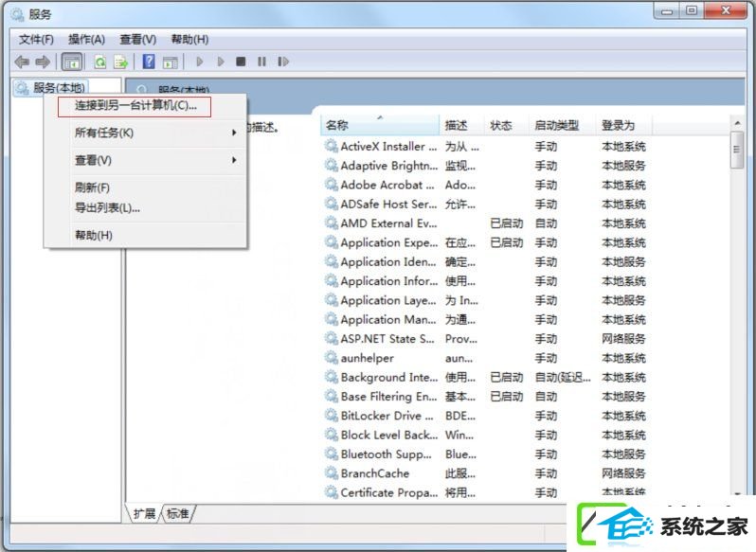Switch to the 扩展 tab
Viewport: 756px width, 552px height.
pos(144,513)
